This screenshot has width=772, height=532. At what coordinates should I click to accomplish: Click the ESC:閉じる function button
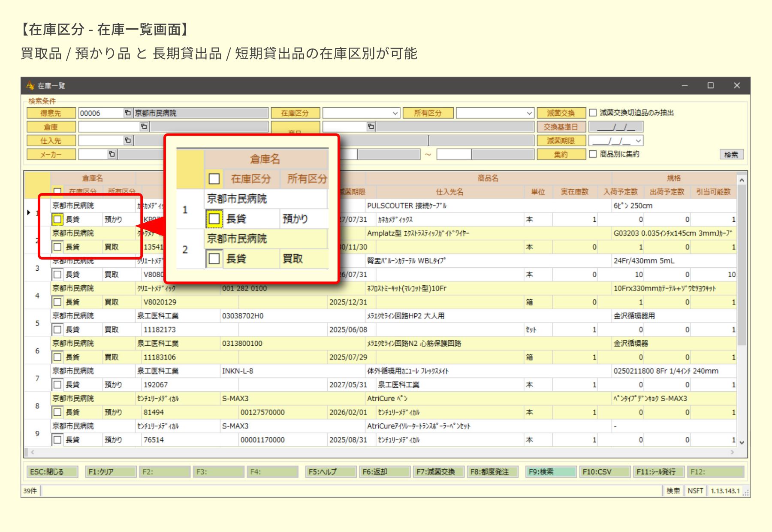[x=52, y=472]
